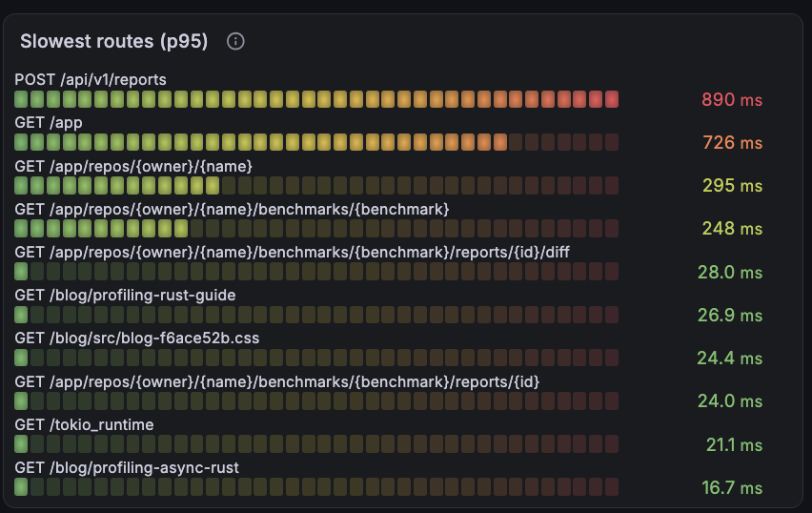Screen dimensions: 812x513
Task: Select the 24.0 ms value
Action: point(730,400)
